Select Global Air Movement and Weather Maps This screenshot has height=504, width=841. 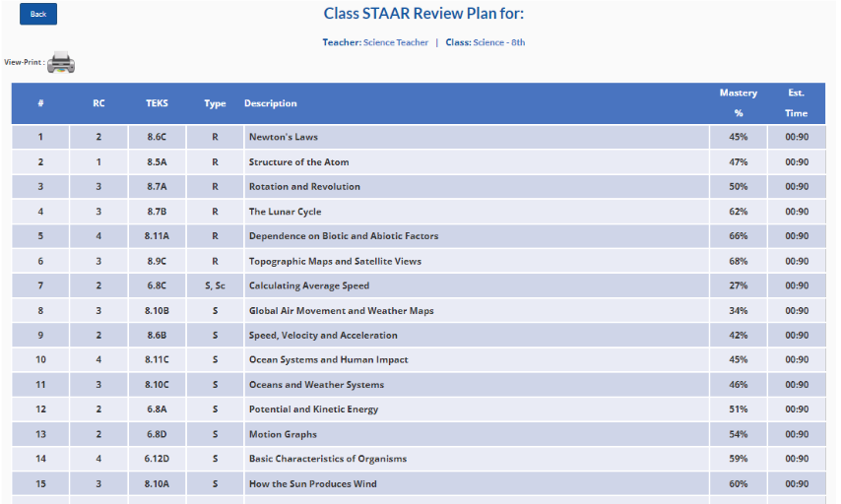341,311
